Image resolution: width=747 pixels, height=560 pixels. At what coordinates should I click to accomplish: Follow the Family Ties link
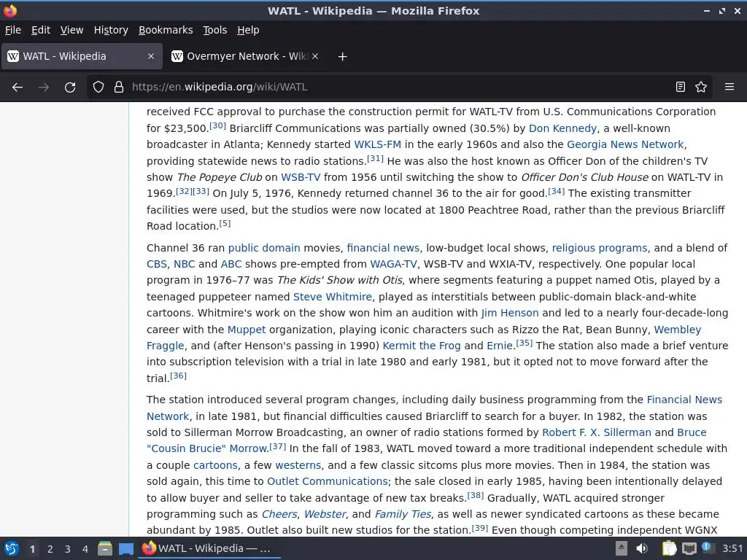point(403,514)
